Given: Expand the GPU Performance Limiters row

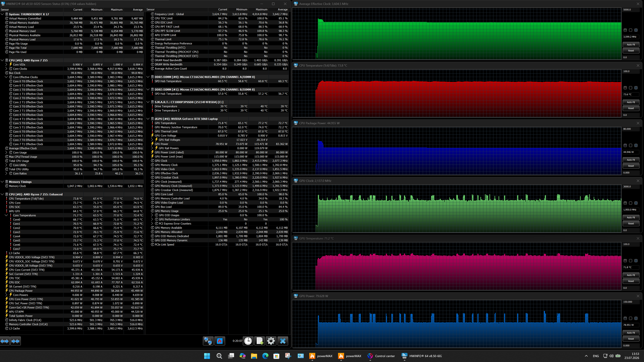Looking at the screenshot, I should [x=152, y=220].
